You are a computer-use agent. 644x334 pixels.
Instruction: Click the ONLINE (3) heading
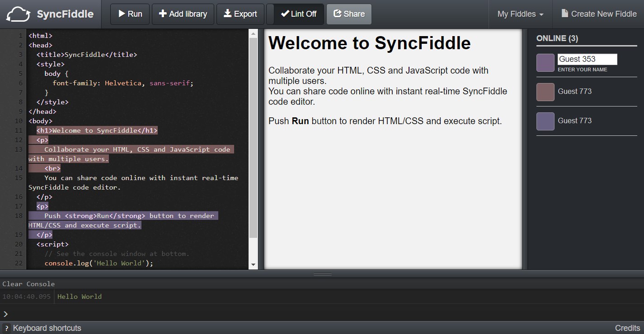[557, 38]
